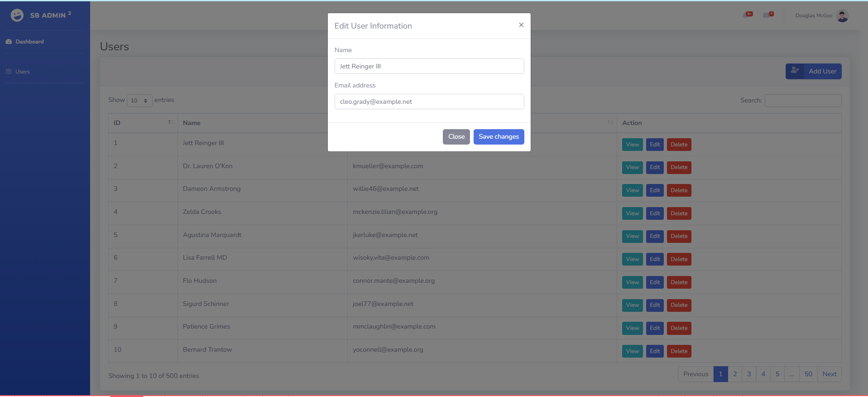The image size is (868, 397).
Task: Go to page 2 of users
Action: (x=735, y=374)
